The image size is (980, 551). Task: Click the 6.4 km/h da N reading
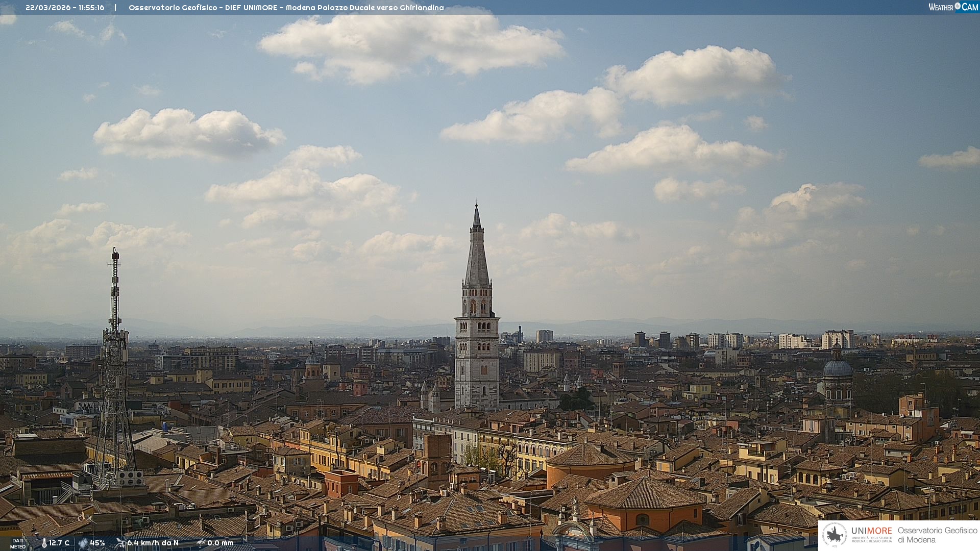(153, 543)
